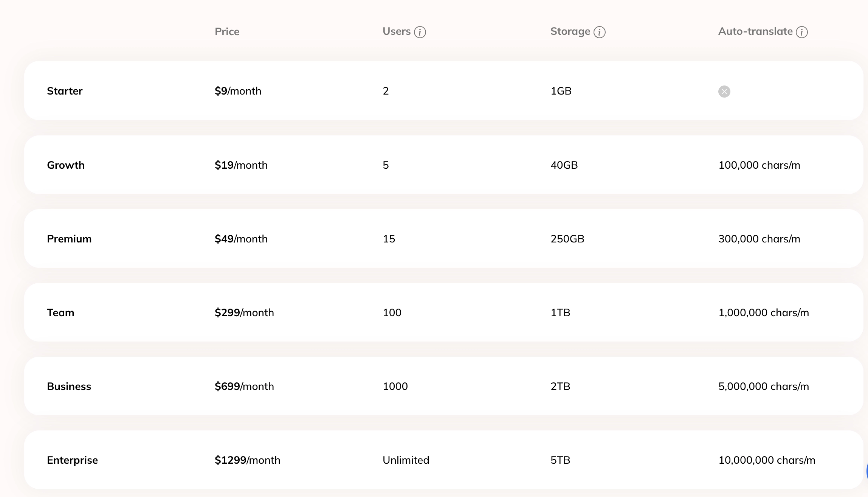
Task: Click the Auto-translate info icon
Action: pos(801,32)
